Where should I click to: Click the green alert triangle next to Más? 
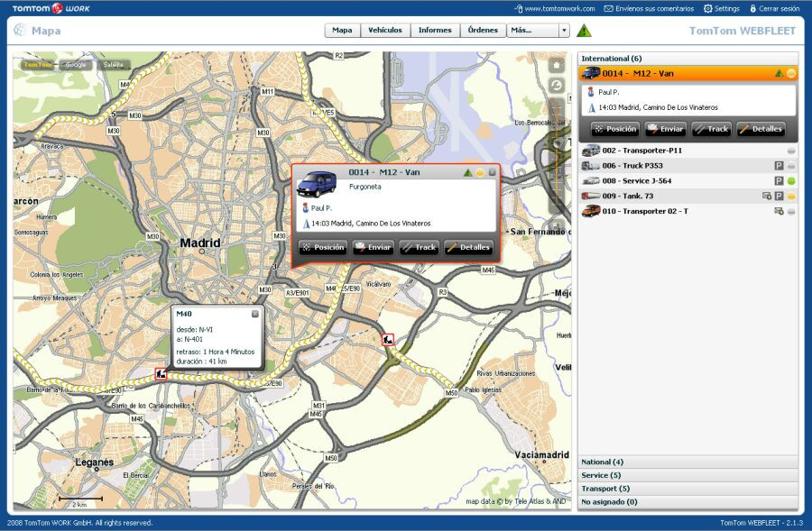pyautogui.click(x=584, y=31)
